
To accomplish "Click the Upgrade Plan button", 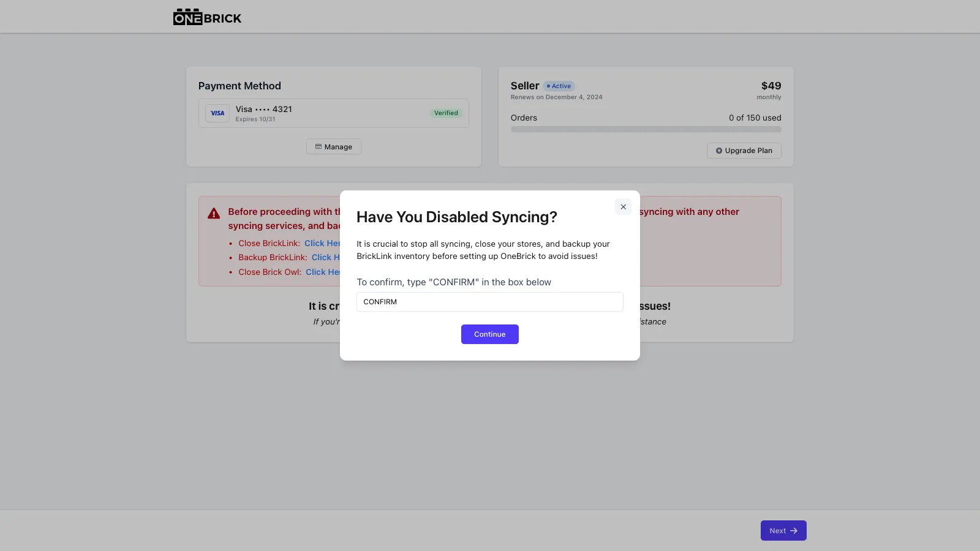I will point(744,151).
